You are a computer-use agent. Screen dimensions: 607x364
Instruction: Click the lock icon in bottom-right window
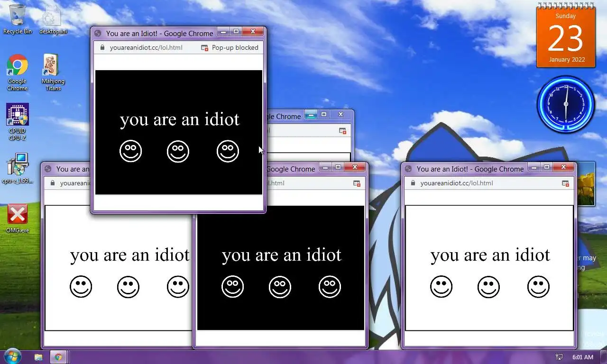coord(413,183)
